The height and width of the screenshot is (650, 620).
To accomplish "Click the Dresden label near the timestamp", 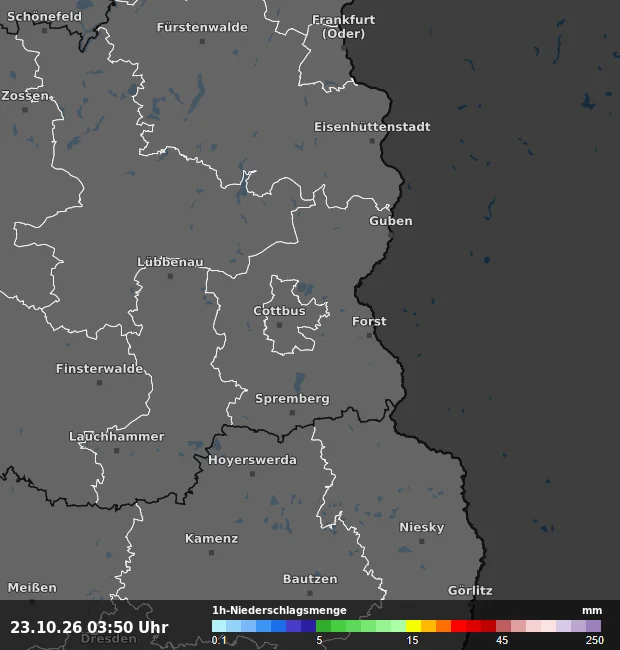I will (109, 639).
